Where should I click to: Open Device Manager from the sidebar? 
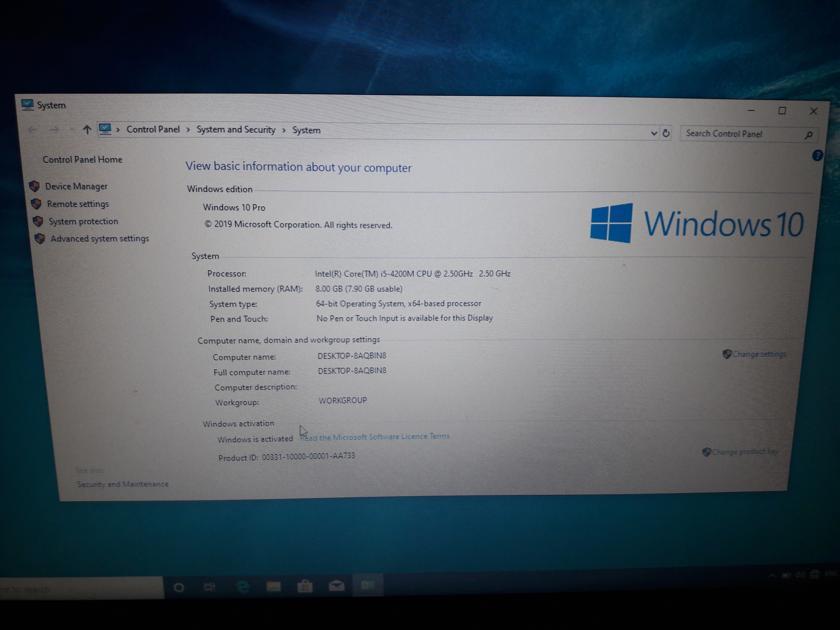pyautogui.click(x=76, y=186)
